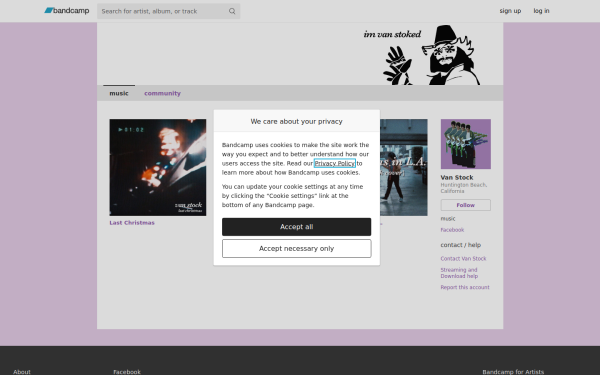Open the log in link
Viewport: 600px width, 375px height.
pos(541,11)
